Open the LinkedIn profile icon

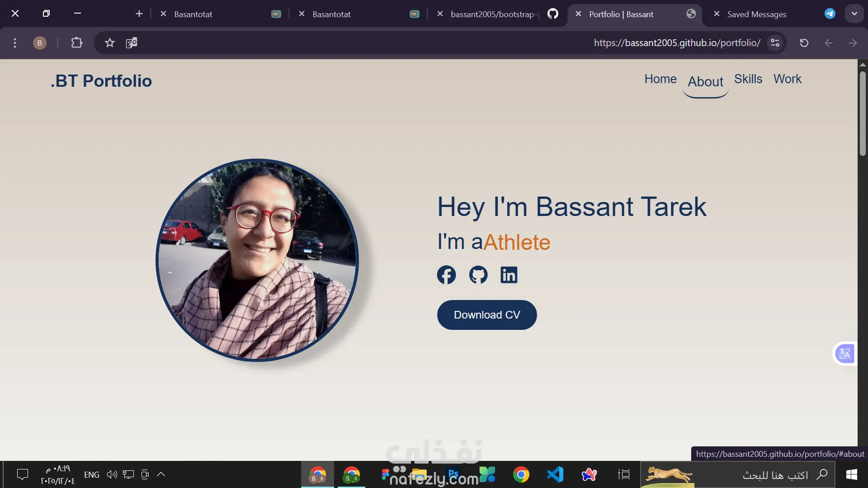point(509,275)
